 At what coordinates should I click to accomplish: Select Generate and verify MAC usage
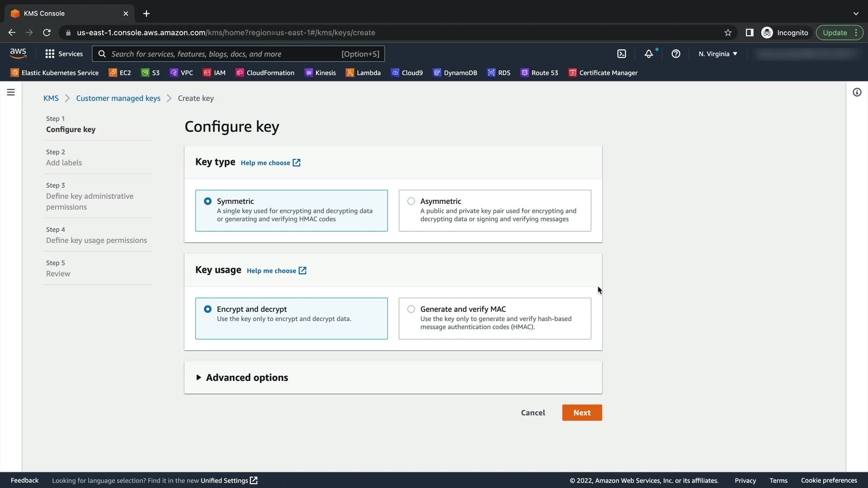(411, 310)
